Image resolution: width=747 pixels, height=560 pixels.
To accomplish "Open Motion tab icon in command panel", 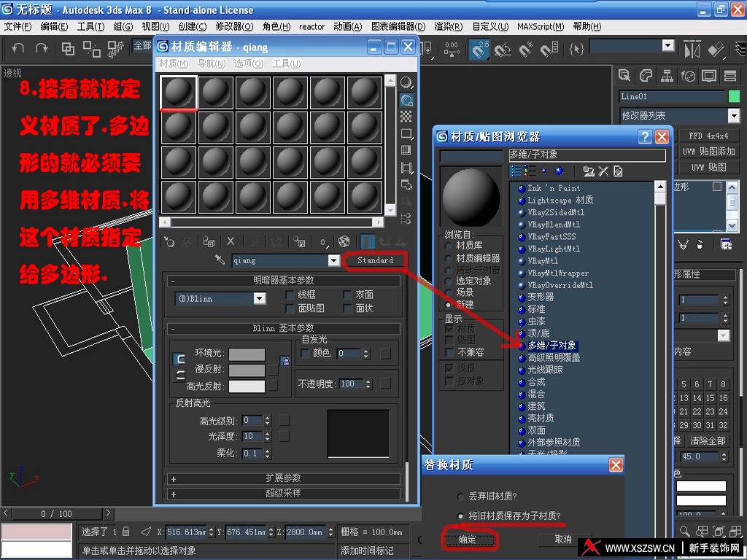I will coord(688,76).
